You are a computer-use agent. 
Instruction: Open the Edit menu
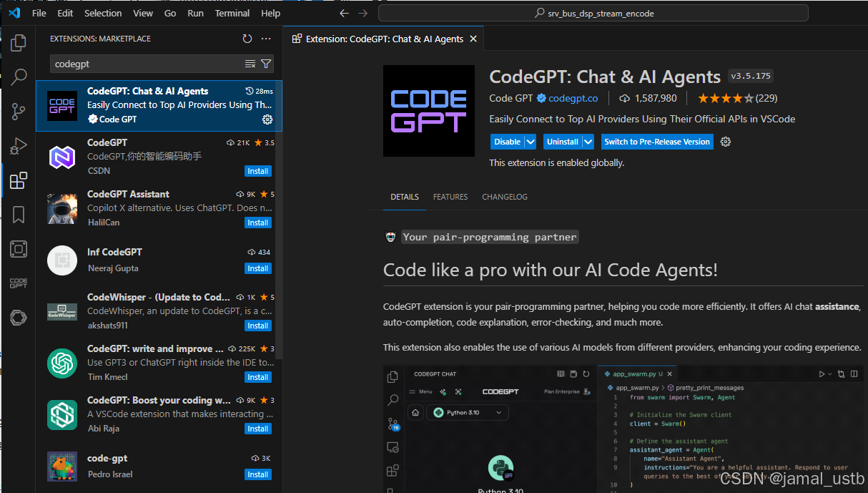(65, 13)
